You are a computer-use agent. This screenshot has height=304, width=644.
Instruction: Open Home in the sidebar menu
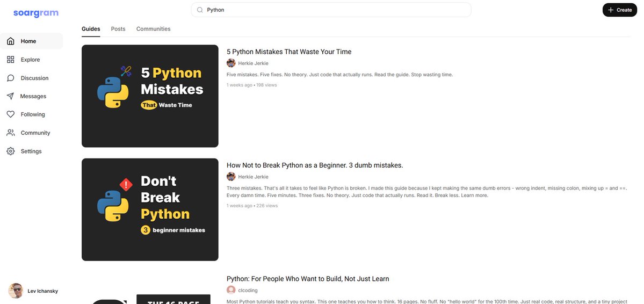click(32, 41)
